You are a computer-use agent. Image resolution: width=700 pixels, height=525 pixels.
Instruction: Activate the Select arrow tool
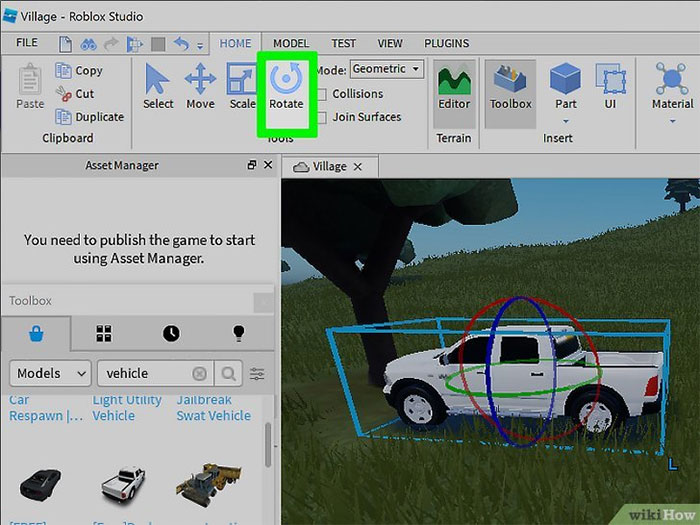click(158, 86)
